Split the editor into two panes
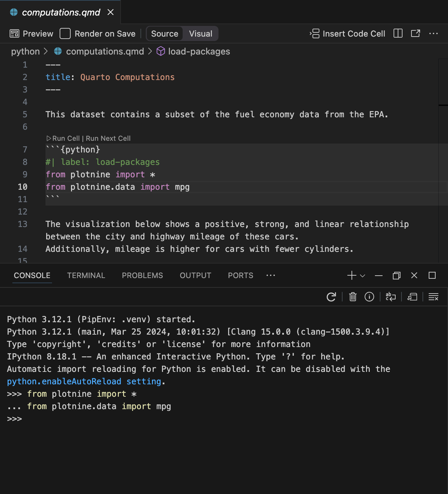Screen dimensions: 448x494 pyautogui.click(x=398, y=33)
